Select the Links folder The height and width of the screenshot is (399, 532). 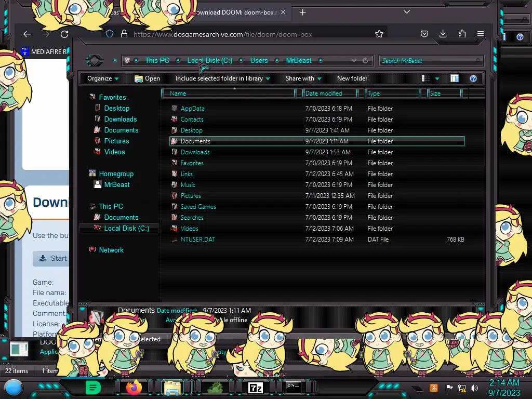(x=187, y=174)
